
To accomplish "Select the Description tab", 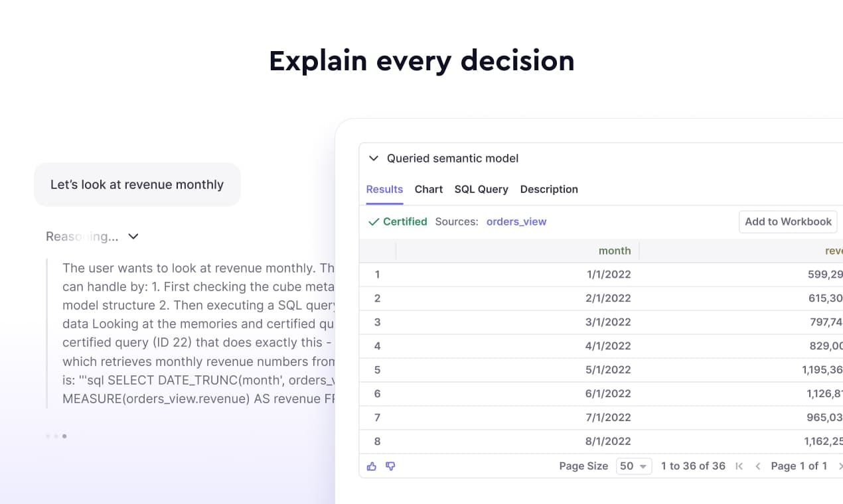I will pos(549,189).
